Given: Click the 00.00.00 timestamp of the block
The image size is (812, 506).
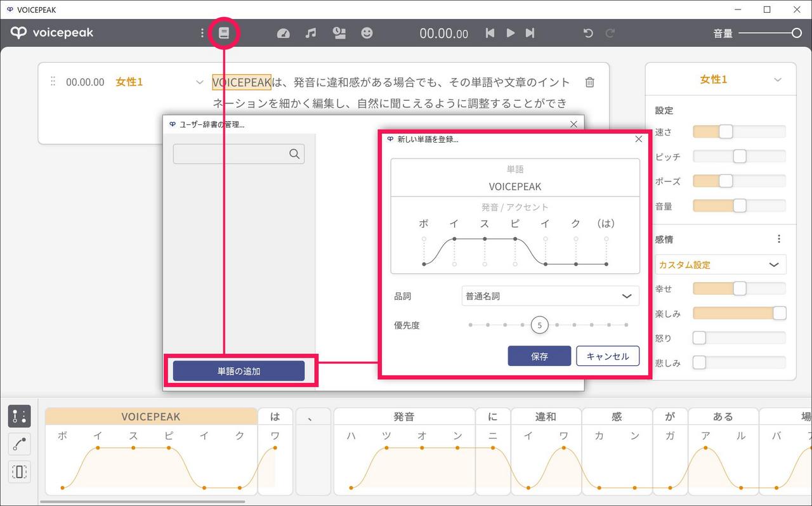Looking at the screenshot, I should [85, 82].
